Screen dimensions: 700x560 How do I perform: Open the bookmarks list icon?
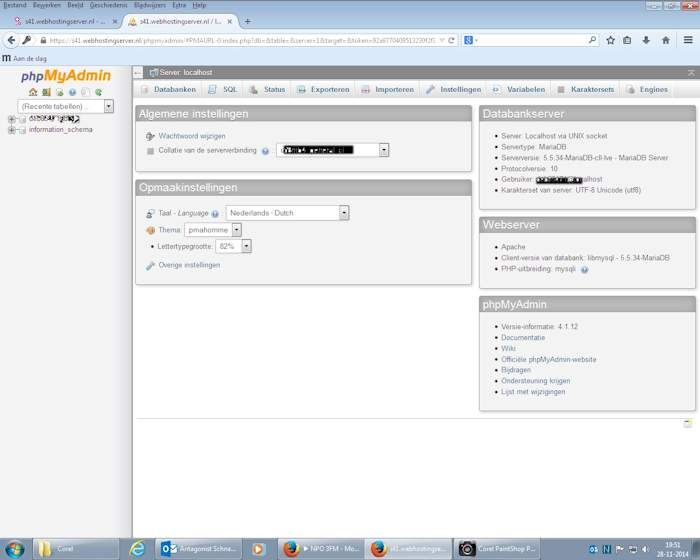(x=627, y=40)
